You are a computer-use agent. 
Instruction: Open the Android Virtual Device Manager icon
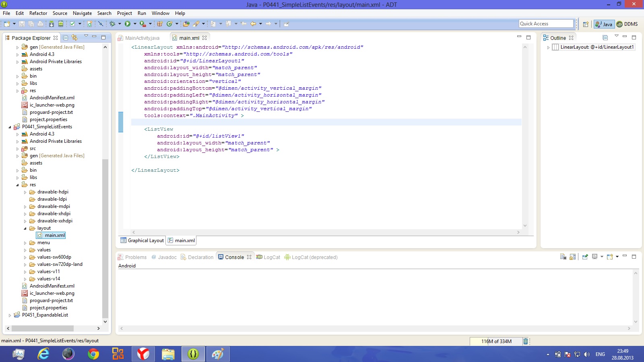point(61,24)
